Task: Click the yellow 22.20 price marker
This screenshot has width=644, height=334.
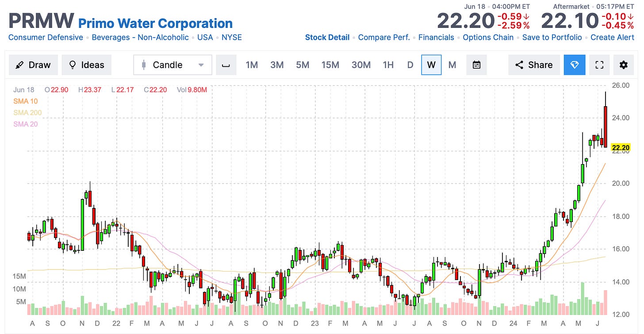Action: coord(621,147)
